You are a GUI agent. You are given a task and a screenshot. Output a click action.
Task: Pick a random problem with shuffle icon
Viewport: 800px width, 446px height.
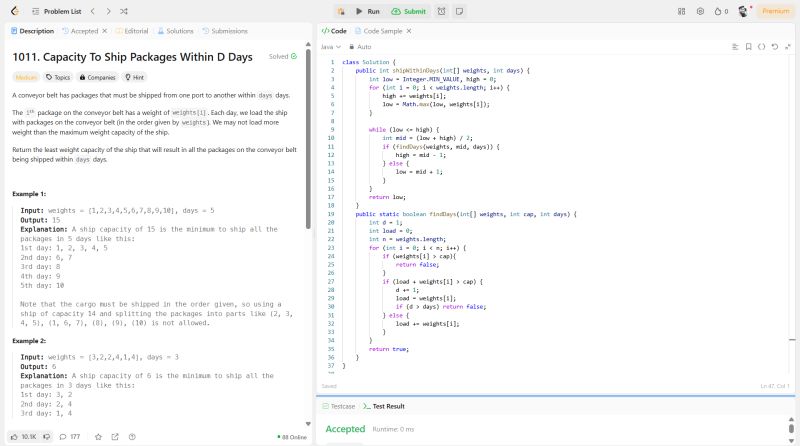coord(123,11)
